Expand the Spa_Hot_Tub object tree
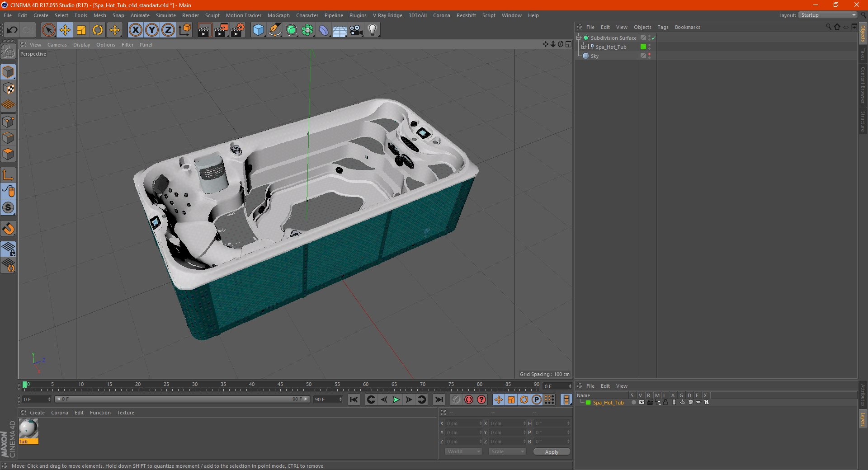 pos(583,47)
